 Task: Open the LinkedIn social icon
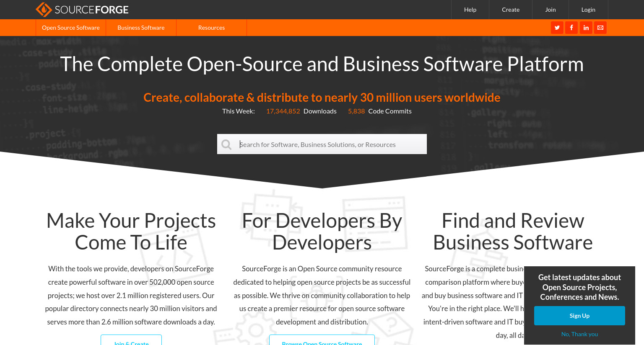pos(586,28)
